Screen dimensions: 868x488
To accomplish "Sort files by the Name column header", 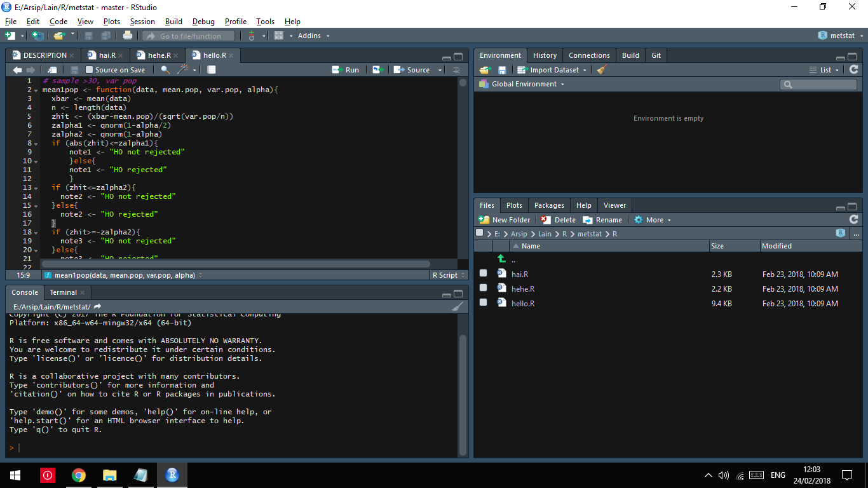I will [x=531, y=246].
